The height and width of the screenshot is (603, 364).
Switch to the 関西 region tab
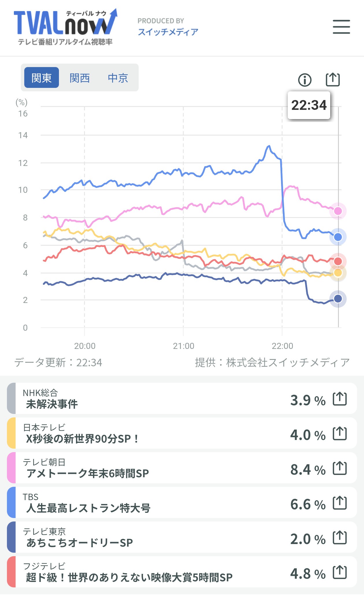tap(80, 78)
